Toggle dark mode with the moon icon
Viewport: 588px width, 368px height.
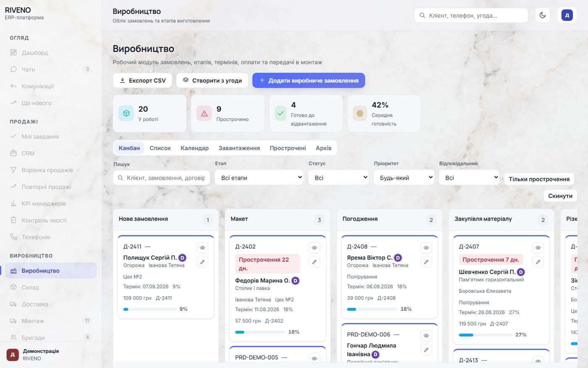tap(543, 16)
